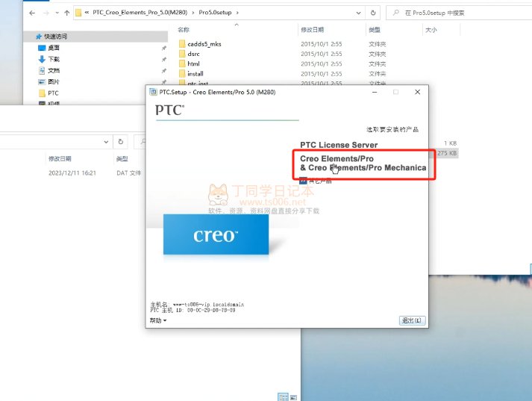Click the 2015/10/1 2:55 date for cadds5_mks
Screen dimensions: 532x401
(322, 44)
